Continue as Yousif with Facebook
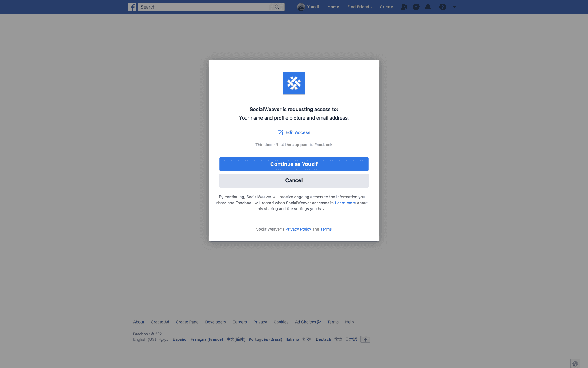This screenshot has height=368, width=588. (x=294, y=164)
